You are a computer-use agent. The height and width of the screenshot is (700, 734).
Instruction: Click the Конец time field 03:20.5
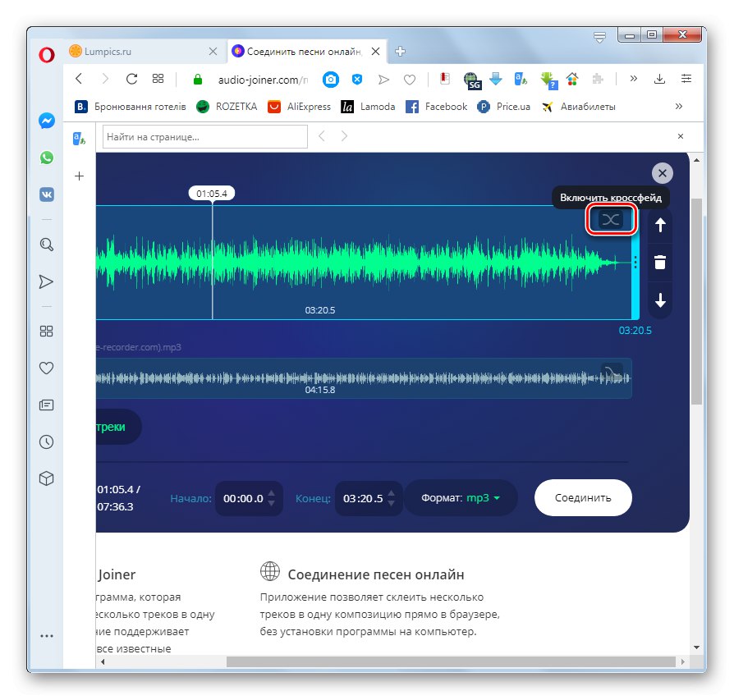pos(363,498)
